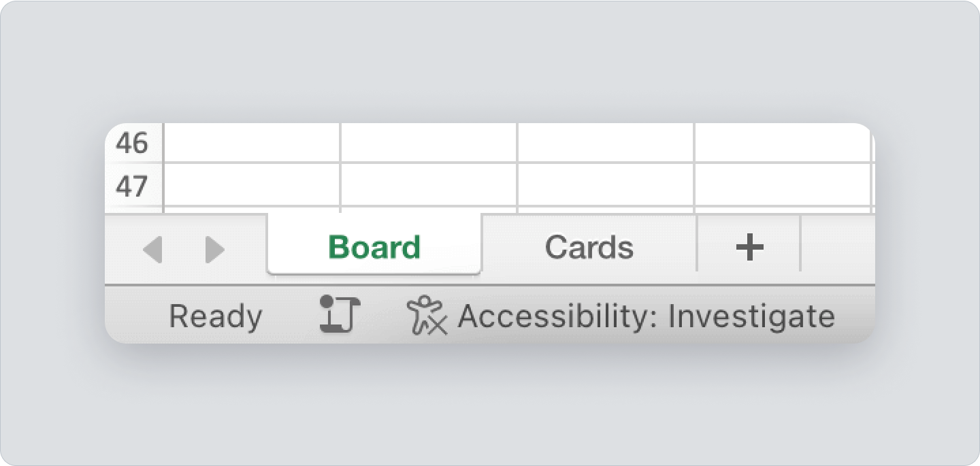
Task: Select the Board sheet tab
Action: coord(373,248)
